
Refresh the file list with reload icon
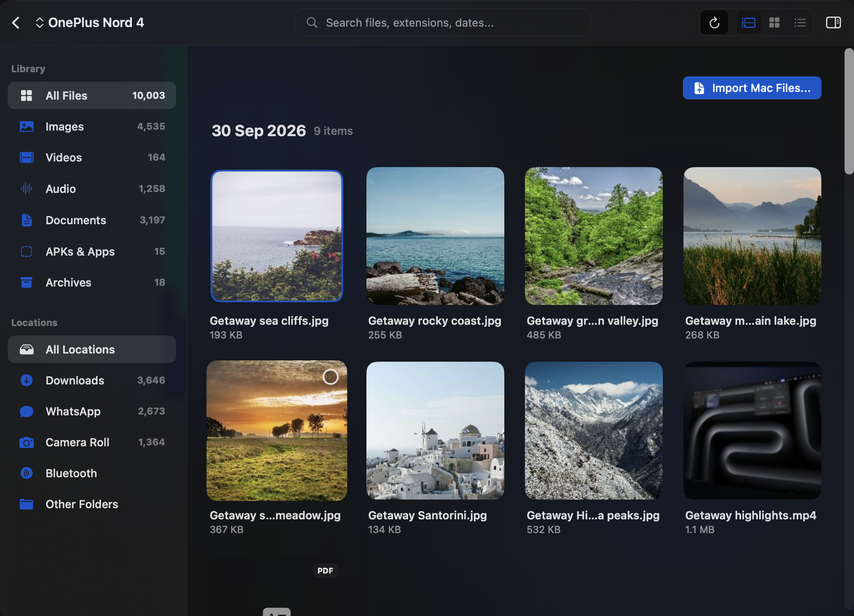[x=714, y=22]
